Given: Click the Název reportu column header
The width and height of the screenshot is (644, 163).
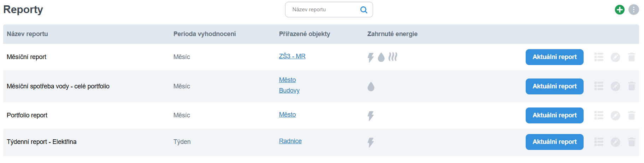Looking at the screenshot, I should pyautogui.click(x=27, y=34).
